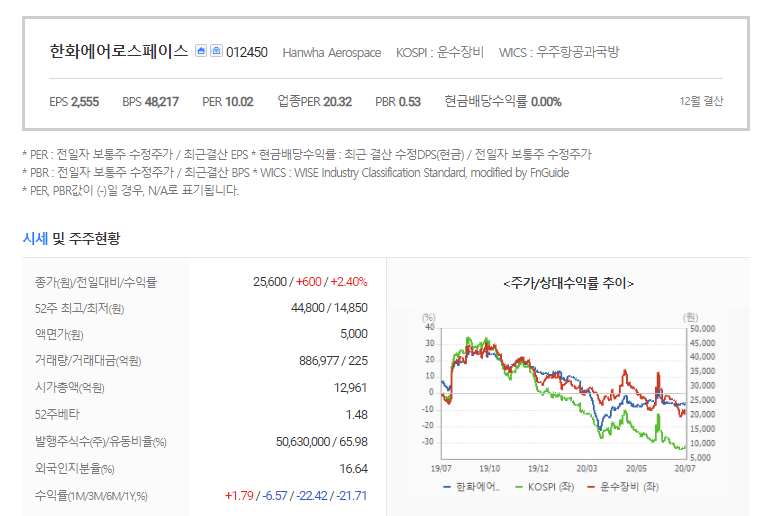
Task: Click the chart title 주가/상대수익률 추이
Action: [568, 283]
